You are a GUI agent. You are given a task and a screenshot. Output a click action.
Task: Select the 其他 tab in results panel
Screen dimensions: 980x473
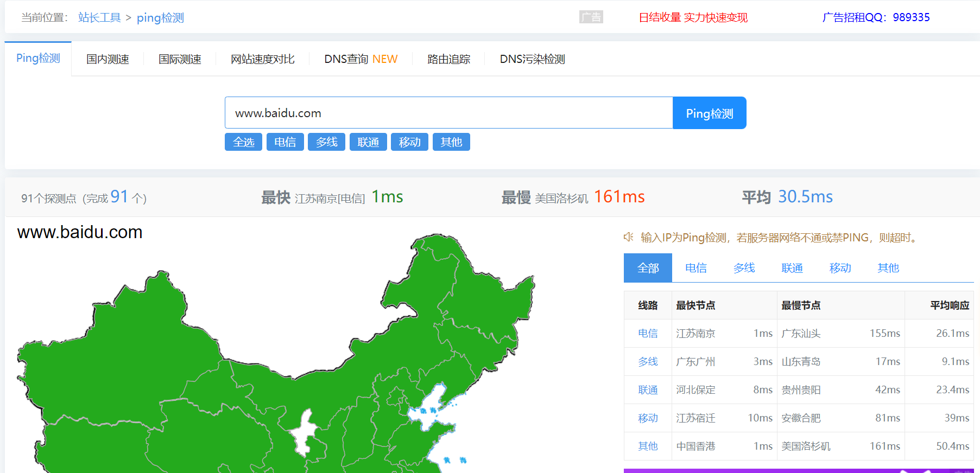tap(888, 268)
